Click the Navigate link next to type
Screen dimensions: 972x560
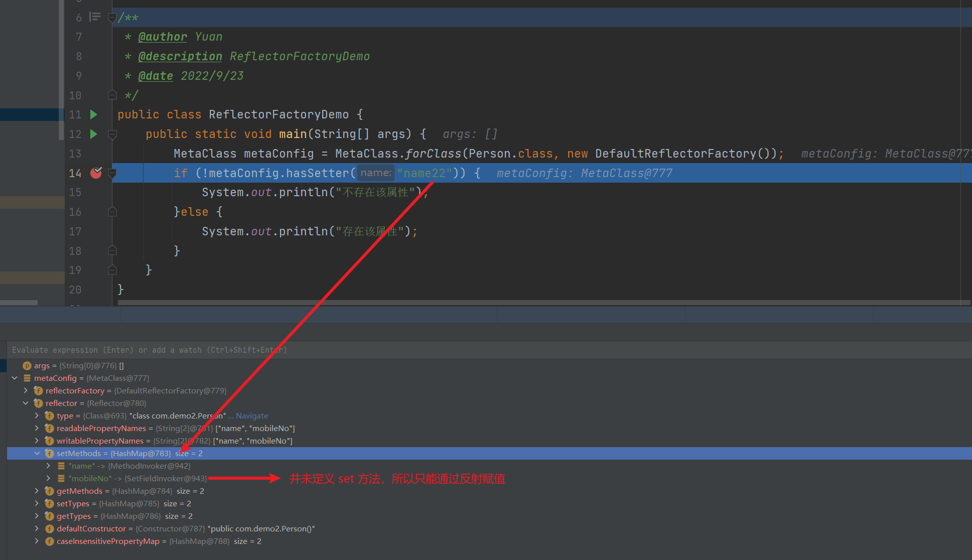point(252,415)
